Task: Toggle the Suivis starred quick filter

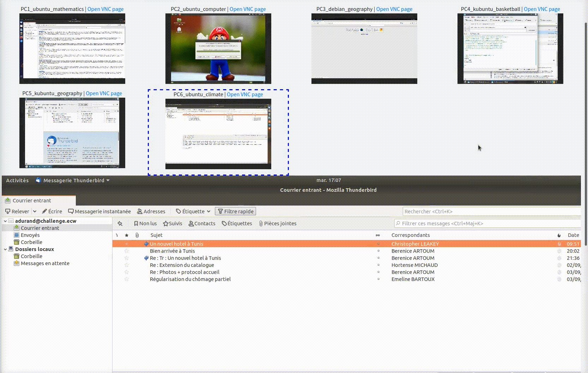Action: [172, 224]
